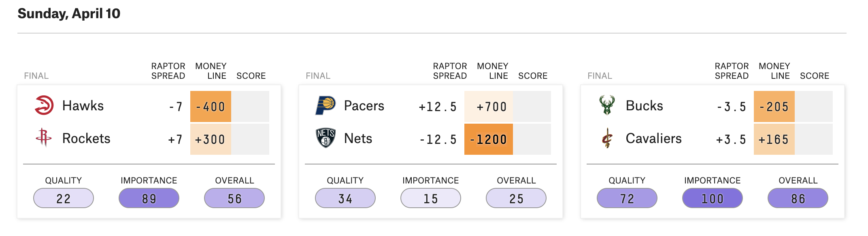Click the Nets -1200 money line cell
Image resolution: width=868 pixels, height=236 pixels.
[488, 139]
